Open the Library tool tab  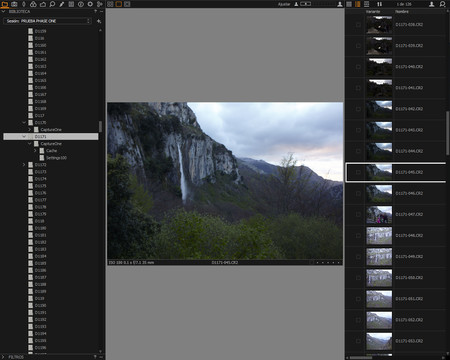point(5,4)
